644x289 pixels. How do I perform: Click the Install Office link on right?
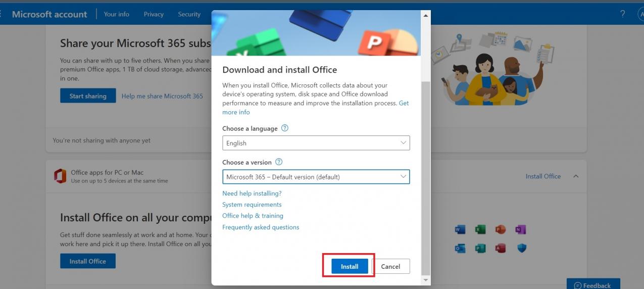click(543, 176)
